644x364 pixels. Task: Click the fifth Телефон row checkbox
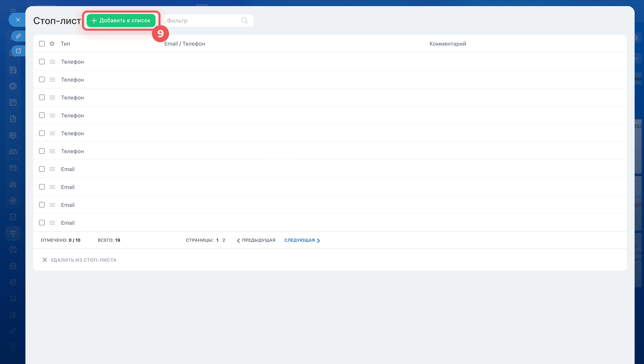[x=42, y=133]
